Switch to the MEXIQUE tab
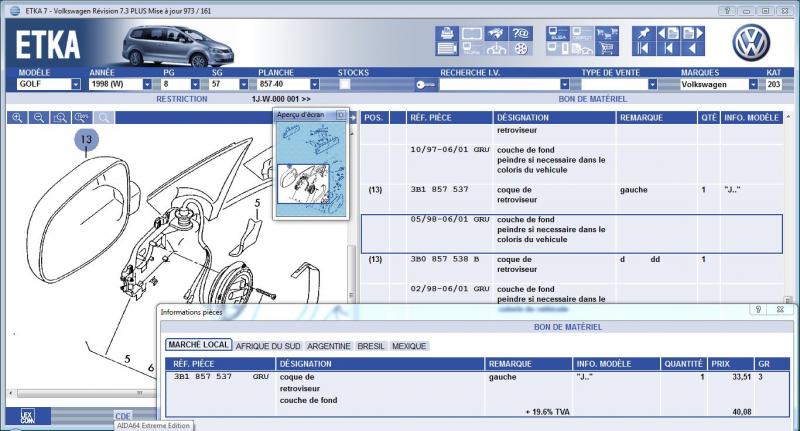This screenshot has width=800, height=431. 409,346
